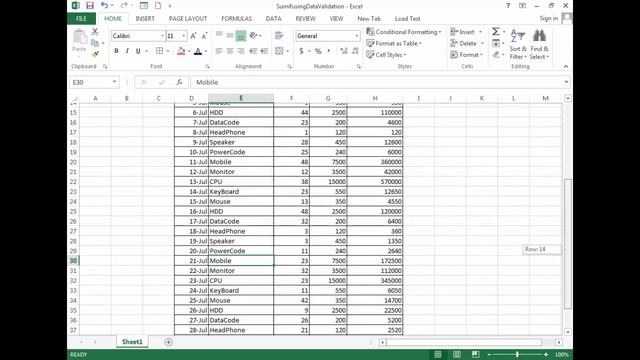
Task: Increase font size with the larger A
Action: point(193,36)
